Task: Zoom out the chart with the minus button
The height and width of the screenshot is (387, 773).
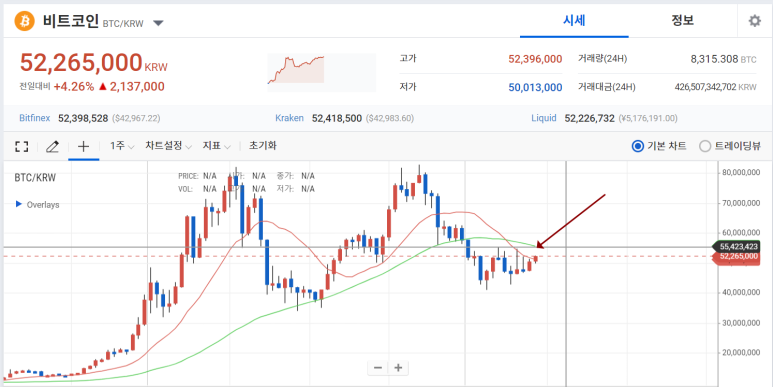Action: pyautogui.click(x=378, y=367)
